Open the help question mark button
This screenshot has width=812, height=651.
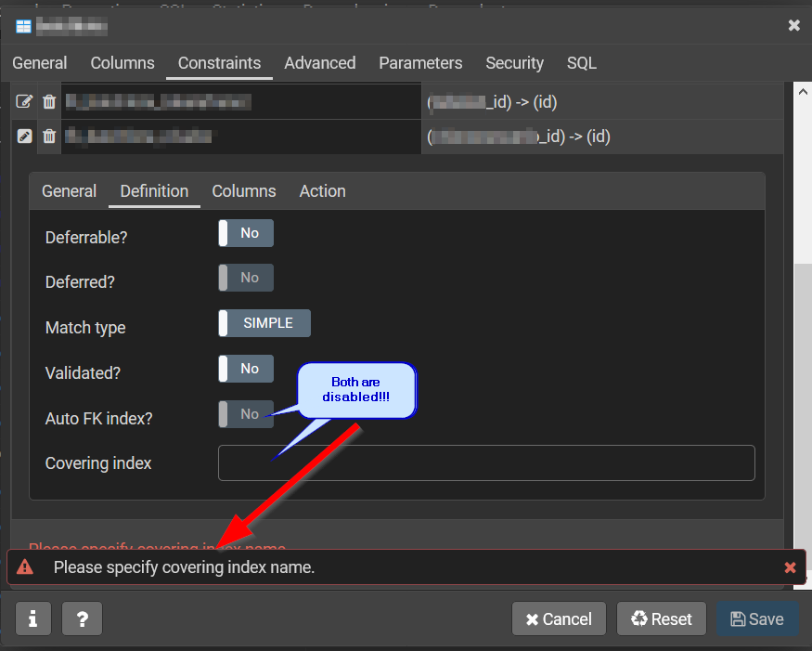pyautogui.click(x=82, y=618)
